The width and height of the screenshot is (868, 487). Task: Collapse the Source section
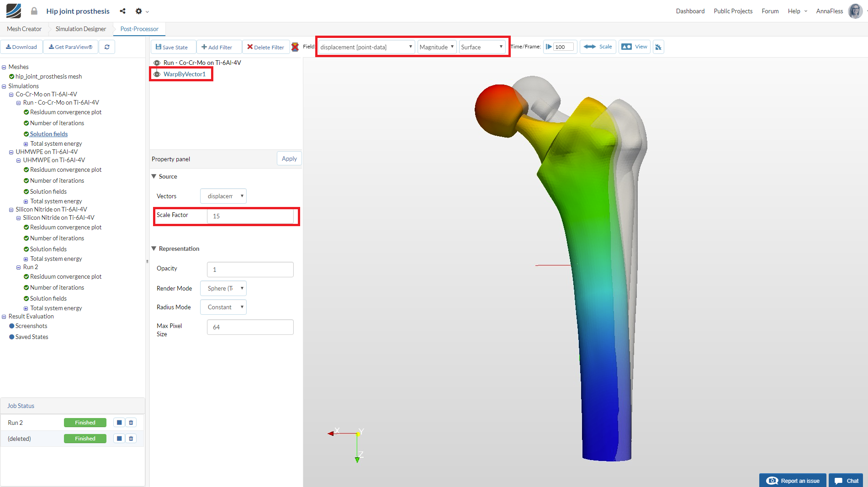click(x=154, y=176)
